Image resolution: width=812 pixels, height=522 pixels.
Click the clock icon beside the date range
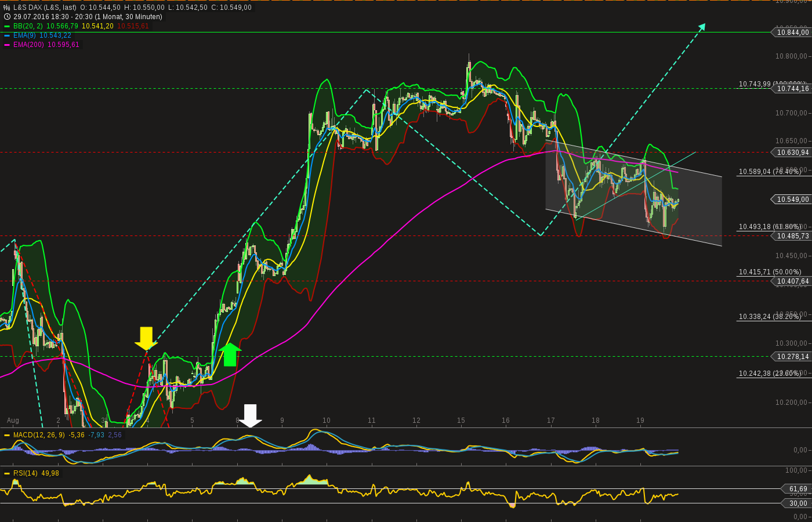pyautogui.click(x=7, y=17)
